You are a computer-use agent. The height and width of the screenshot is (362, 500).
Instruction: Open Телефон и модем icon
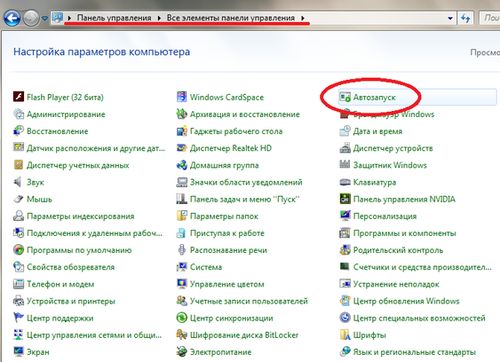pyautogui.click(x=18, y=284)
